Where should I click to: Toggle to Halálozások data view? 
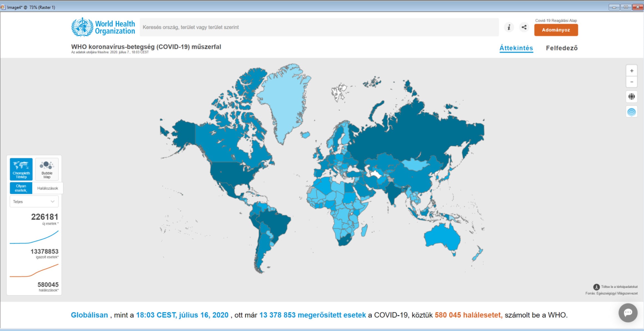pos(47,188)
